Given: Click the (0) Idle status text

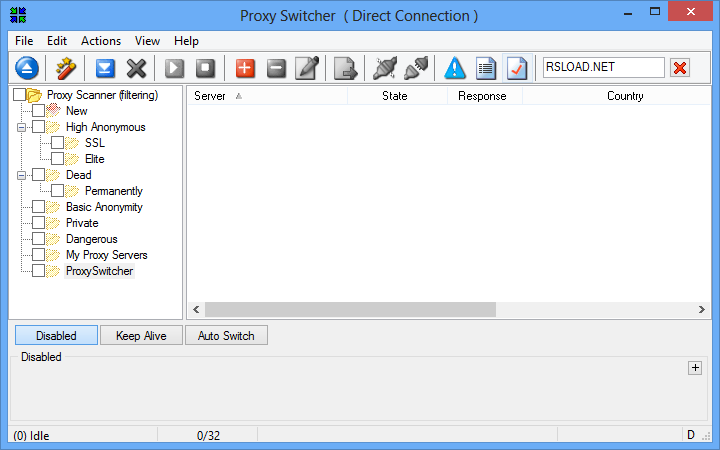Looking at the screenshot, I should click(31, 435).
